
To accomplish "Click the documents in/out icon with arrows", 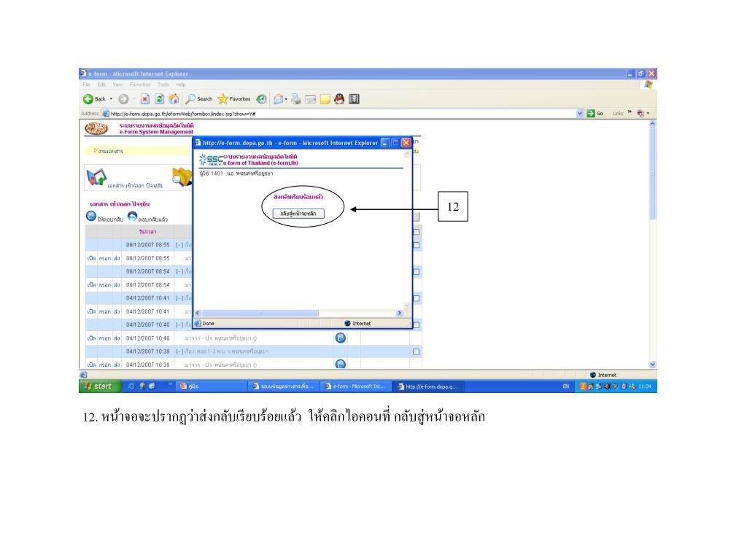I will [96, 177].
